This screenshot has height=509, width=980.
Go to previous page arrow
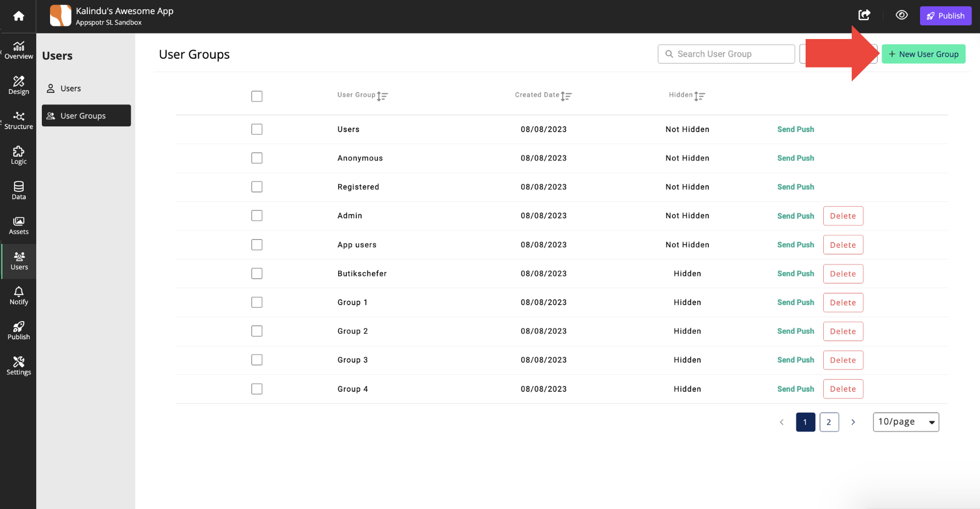781,422
